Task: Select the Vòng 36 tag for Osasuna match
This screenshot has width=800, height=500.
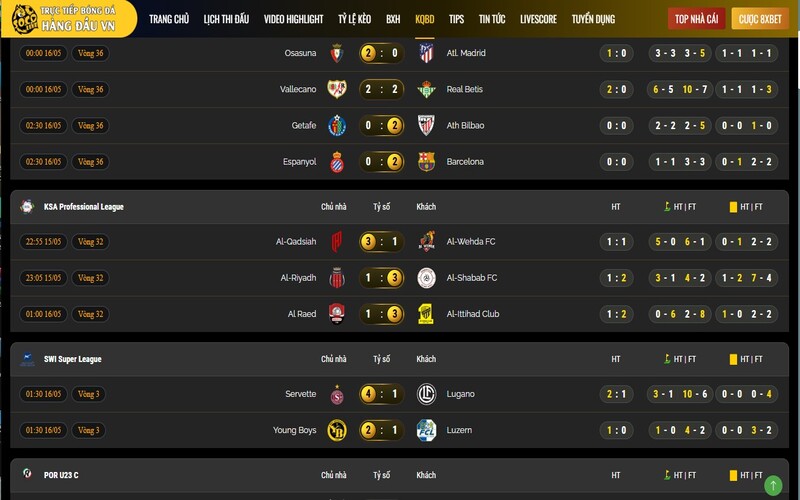Action: [91, 53]
